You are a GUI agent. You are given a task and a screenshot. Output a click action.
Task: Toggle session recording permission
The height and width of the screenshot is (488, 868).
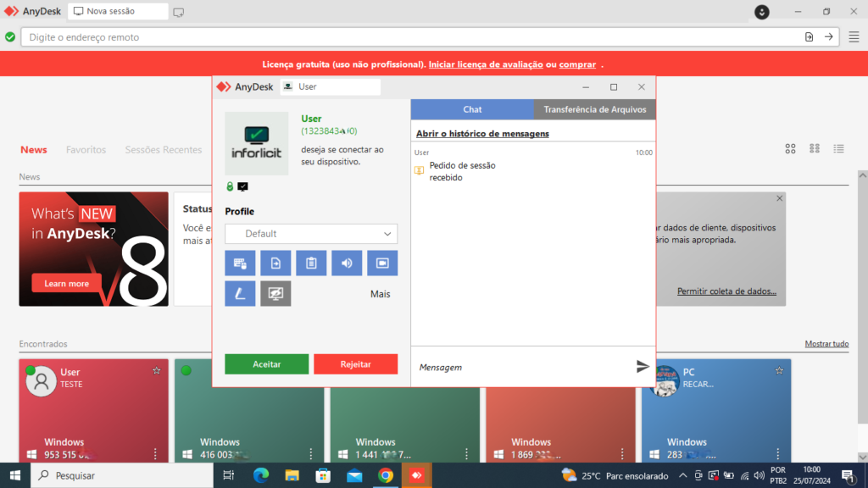(x=382, y=263)
